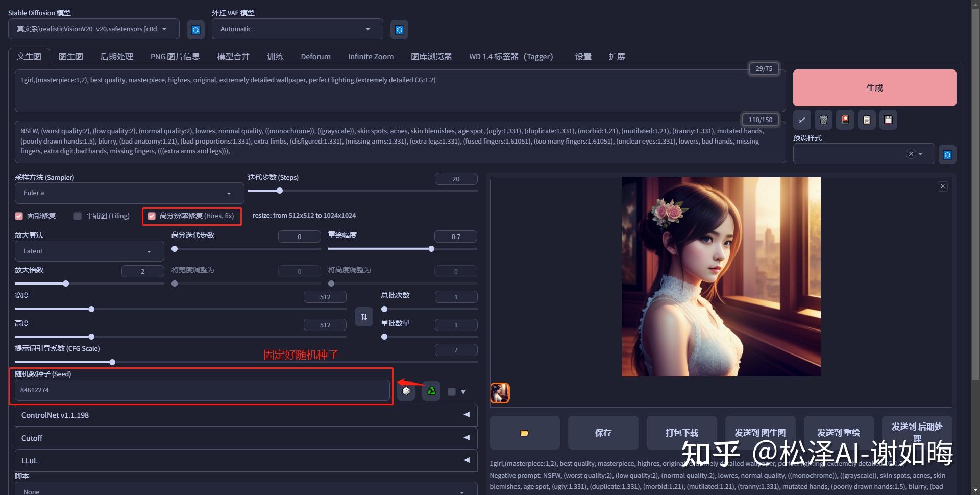The image size is (980, 495).
Task: Open the 放大算法 Latent dropdown
Action: 89,251
